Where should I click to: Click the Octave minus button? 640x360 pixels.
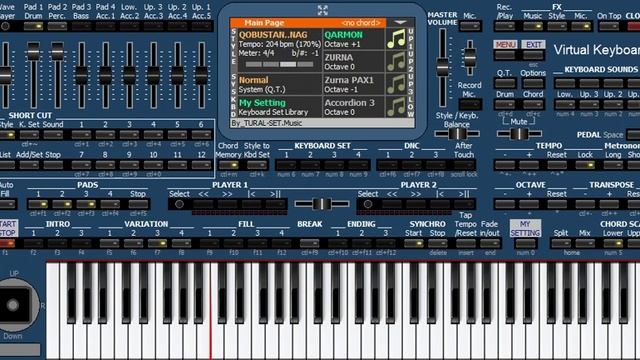pos(504,204)
